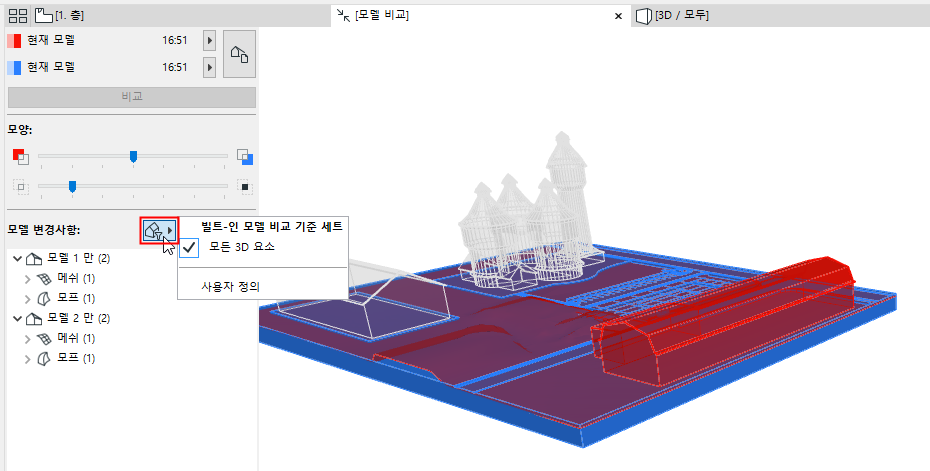The image size is (930, 471).
Task: Click the mesh icon under 모델 2 만
Action: pyautogui.click(x=44, y=339)
